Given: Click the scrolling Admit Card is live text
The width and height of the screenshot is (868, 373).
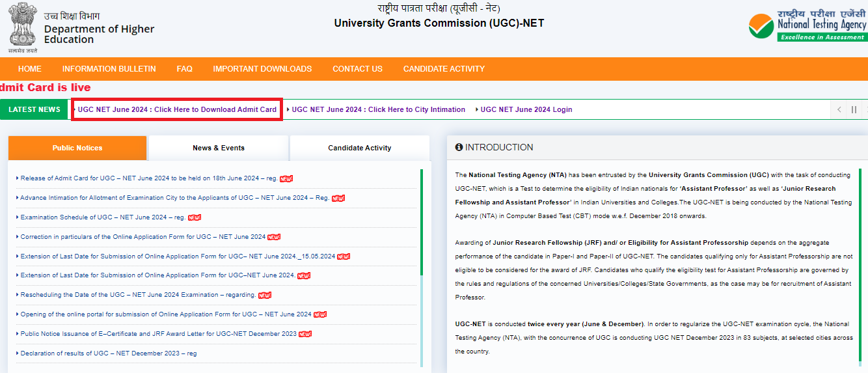Looking at the screenshot, I should click(x=46, y=87).
